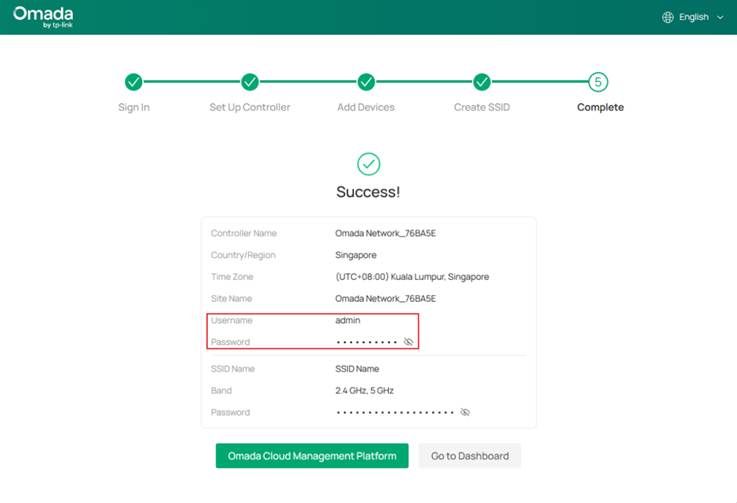Reveal the admin account password
This screenshot has height=503, width=737.
click(x=408, y=342)
